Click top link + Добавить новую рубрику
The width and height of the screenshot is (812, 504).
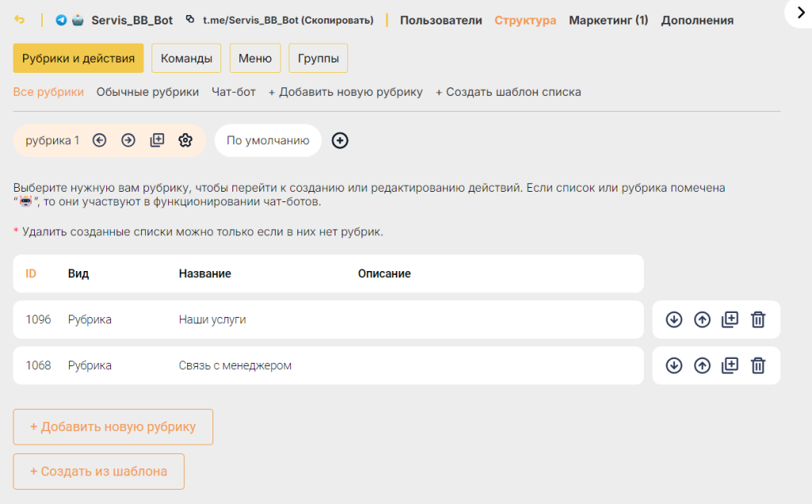[346, 92]
